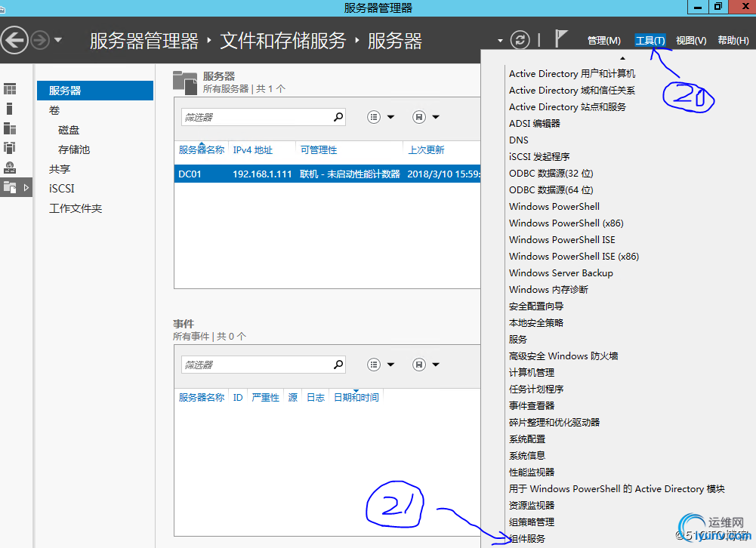Refresh Server Manager with refresh icon
756x548 pixels.
(x=520, y=40)
